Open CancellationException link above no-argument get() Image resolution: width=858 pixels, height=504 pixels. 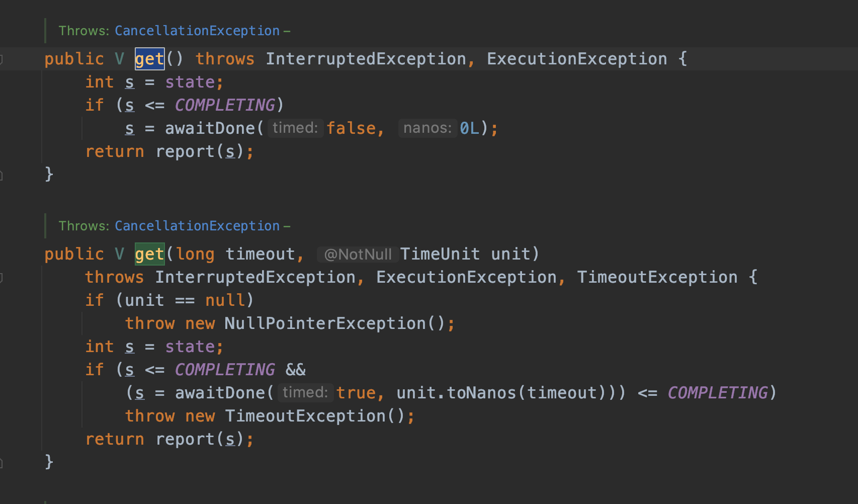tap(197, 31)
